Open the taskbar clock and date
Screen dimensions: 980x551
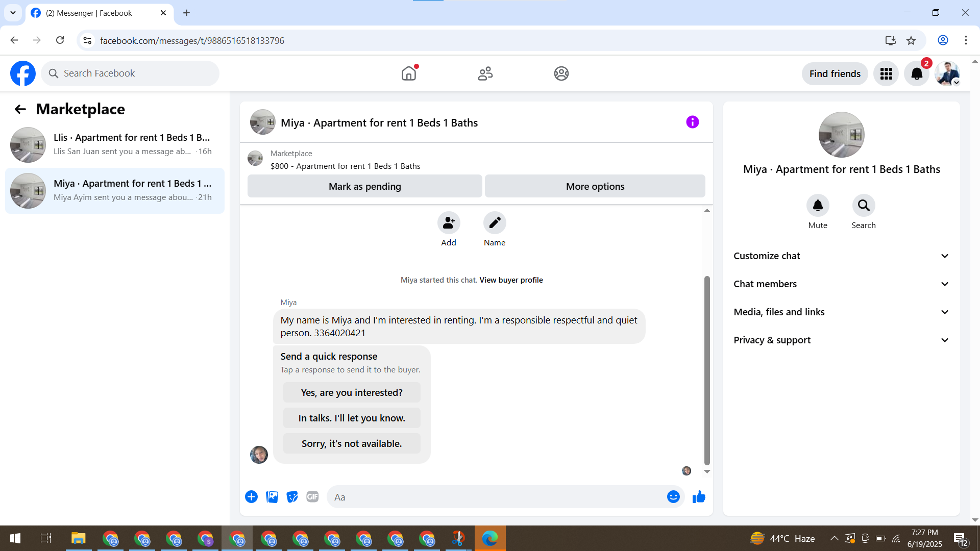[x=924, y=538]
